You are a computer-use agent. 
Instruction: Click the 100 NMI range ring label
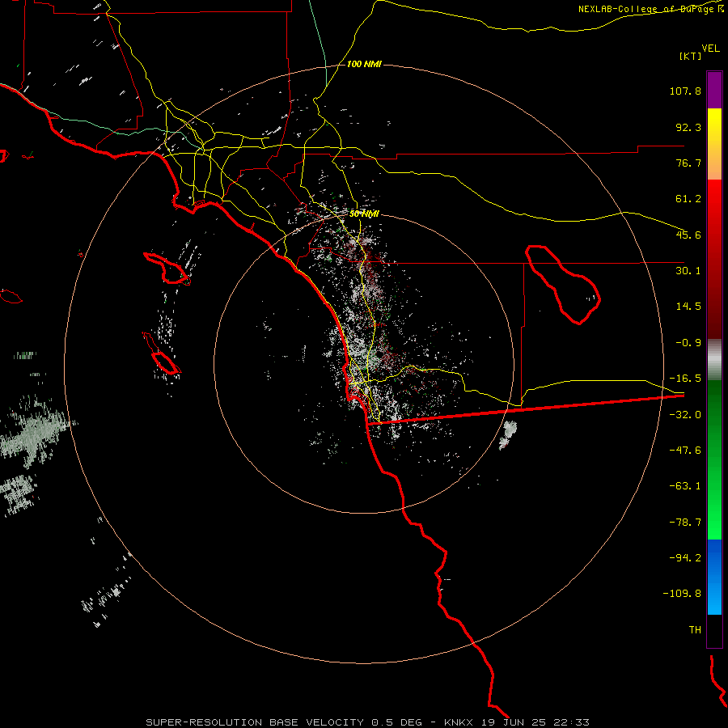point(364,64)
